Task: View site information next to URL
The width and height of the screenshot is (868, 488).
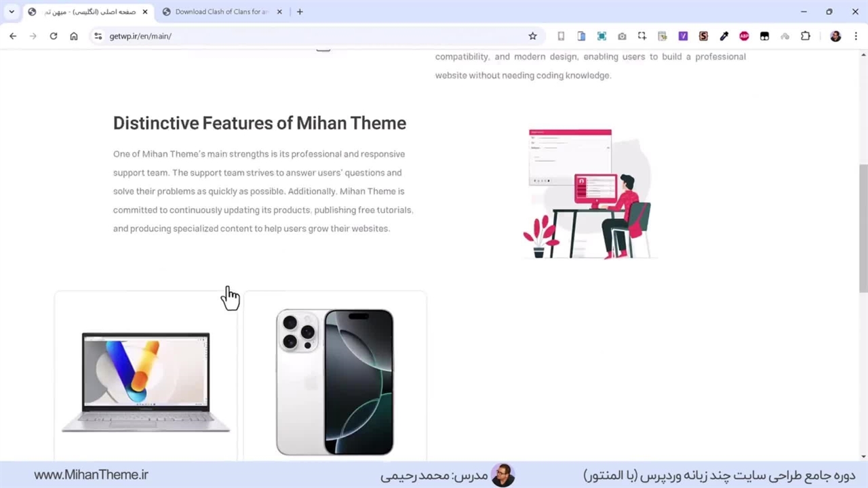Action: [98, 36]
